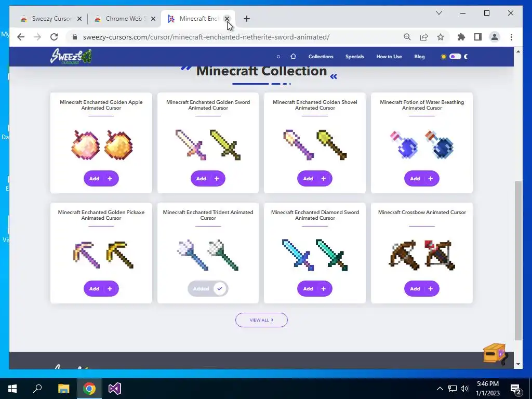Add the Minecraft Crossbow cursor
The height and width of the screenshot is (399, 532).
tap(422, 289)
